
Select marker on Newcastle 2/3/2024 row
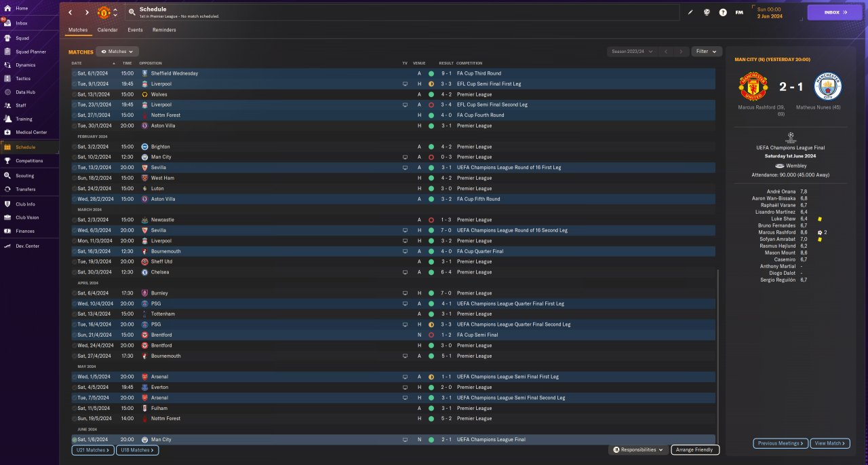75,220
